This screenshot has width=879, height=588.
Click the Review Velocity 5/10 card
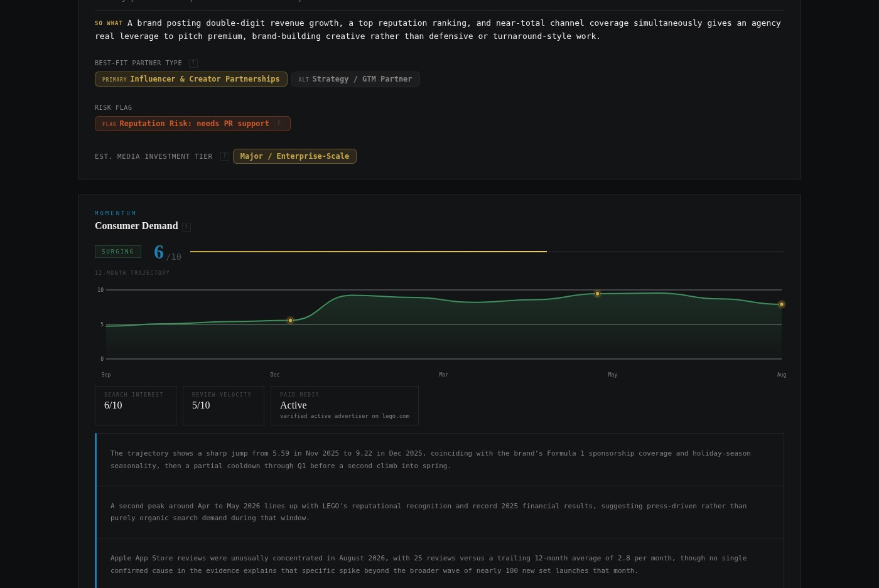pyautogui.click(x=224, y=406)
